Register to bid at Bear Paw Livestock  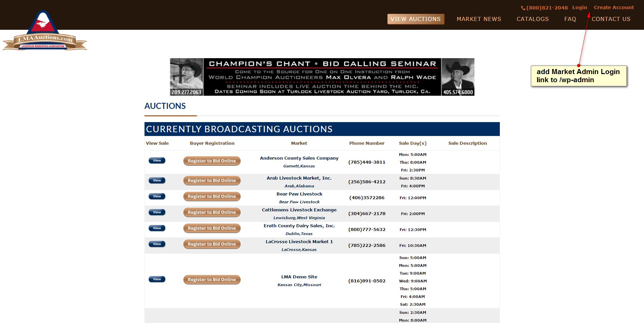212,197
